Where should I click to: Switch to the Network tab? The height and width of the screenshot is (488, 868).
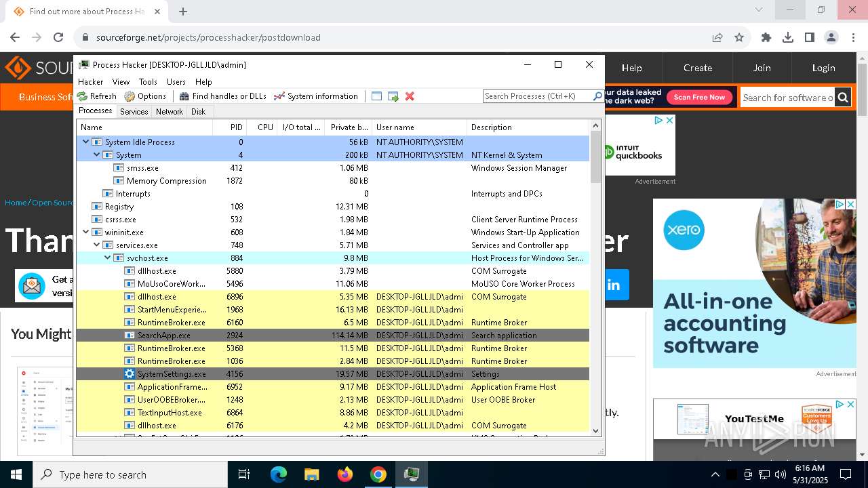pyautogui.click(x=170, y=112)
